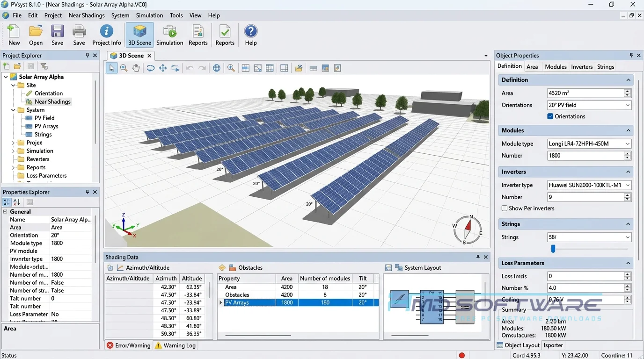Screen dimensions: 644x359
Task: Click the Open folder toolbar icon
Action: pyautogui.click(x=36, y=35)
